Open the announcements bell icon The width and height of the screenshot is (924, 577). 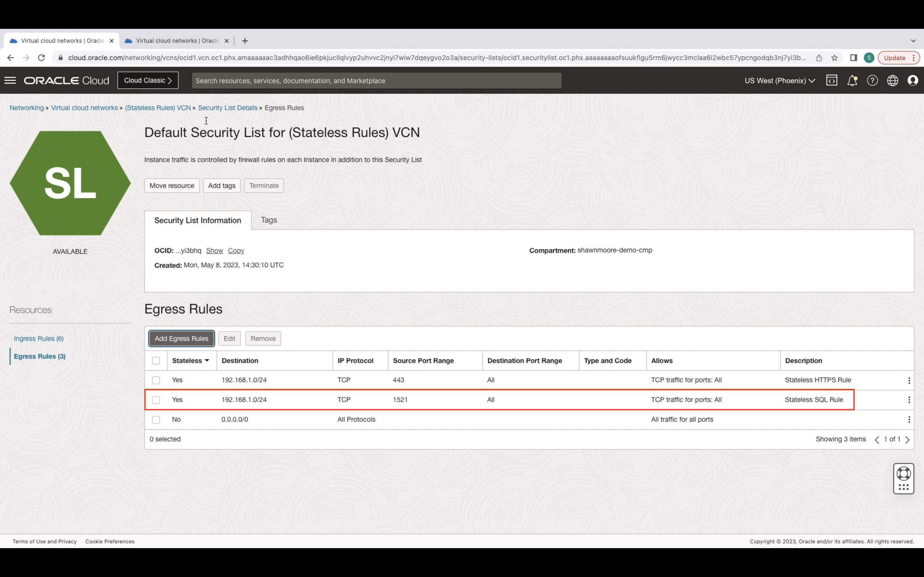pyautogui.click(x=852, y=80)
